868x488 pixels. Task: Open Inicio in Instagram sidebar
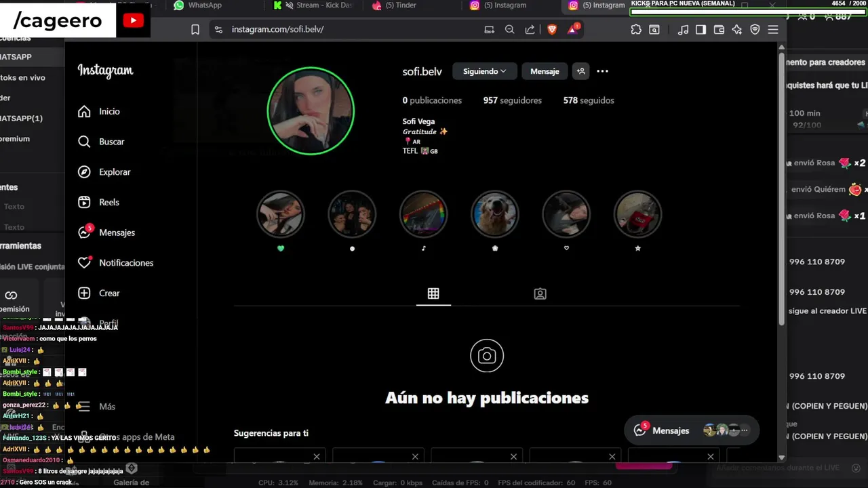[99, 111]
